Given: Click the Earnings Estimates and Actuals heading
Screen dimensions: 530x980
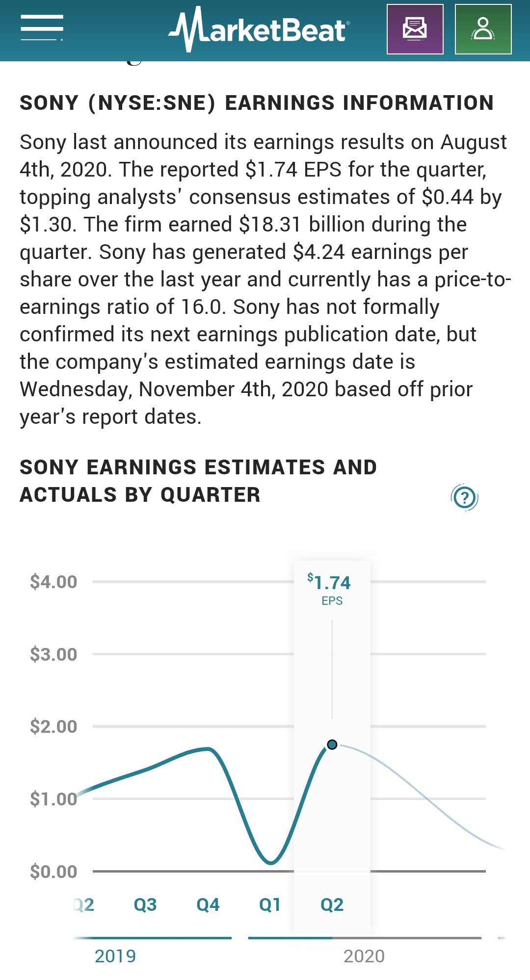Looking at the screenshot, I should point(198,481).
